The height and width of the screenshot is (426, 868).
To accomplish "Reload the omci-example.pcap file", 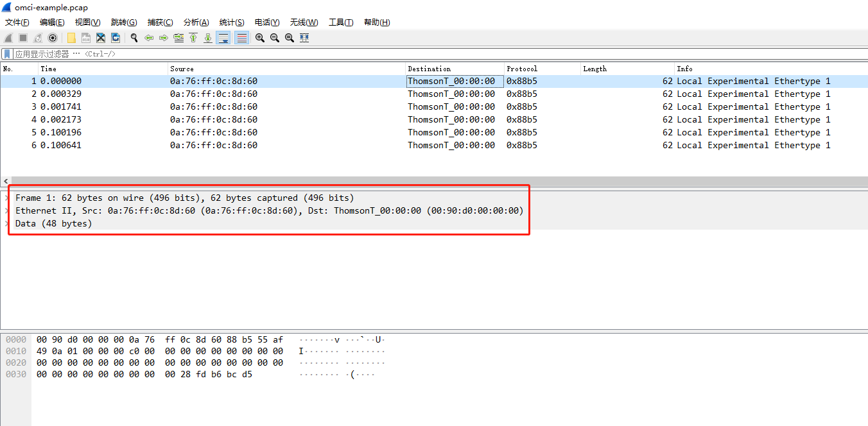I will [x=116, y=37].
